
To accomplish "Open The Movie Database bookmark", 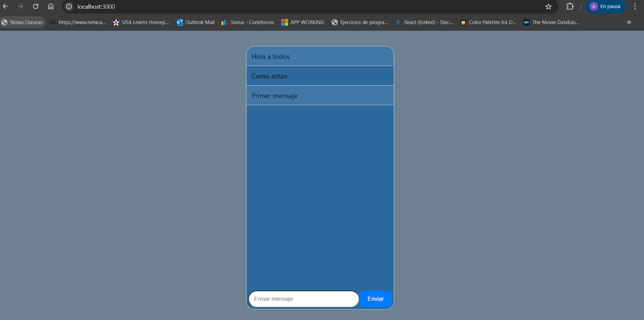I will pos(551,22).
